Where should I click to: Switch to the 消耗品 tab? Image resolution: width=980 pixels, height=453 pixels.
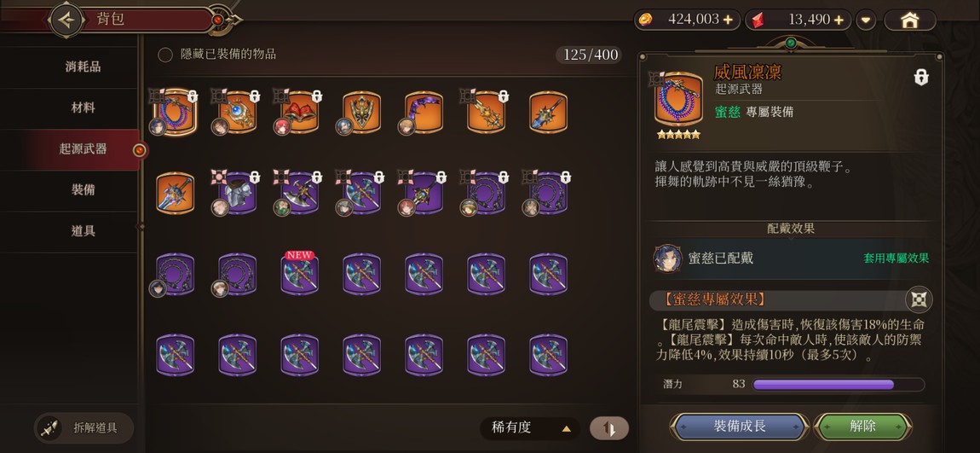coord(84,67)
